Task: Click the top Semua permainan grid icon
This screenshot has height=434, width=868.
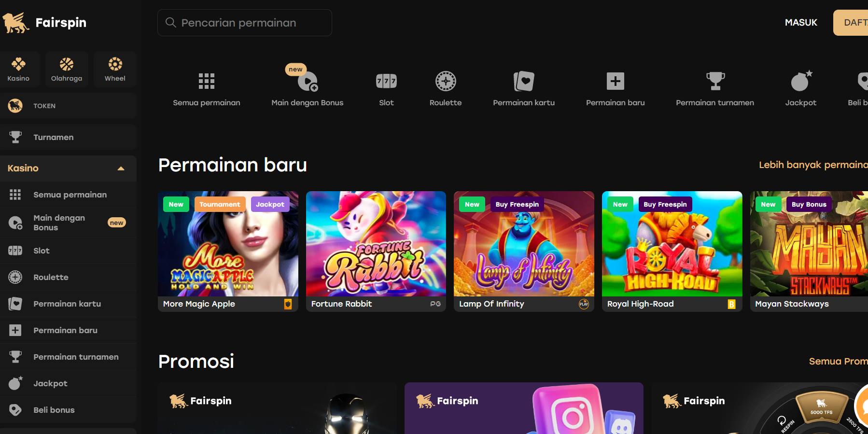Action: pos(207,81)
